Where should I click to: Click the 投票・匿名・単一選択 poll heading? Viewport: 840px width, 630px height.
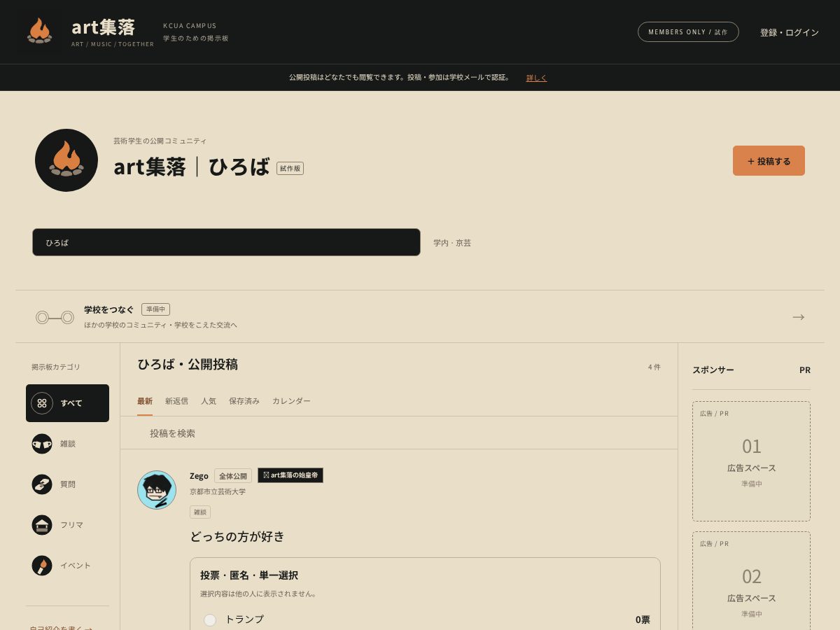point(249,575)
